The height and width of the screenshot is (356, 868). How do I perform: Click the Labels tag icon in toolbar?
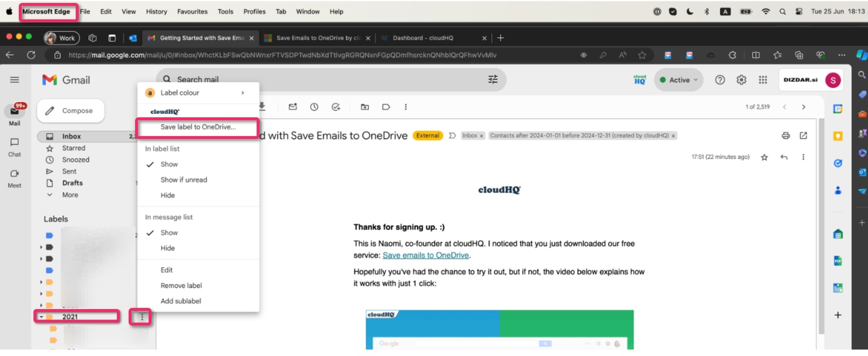[386, 107]
